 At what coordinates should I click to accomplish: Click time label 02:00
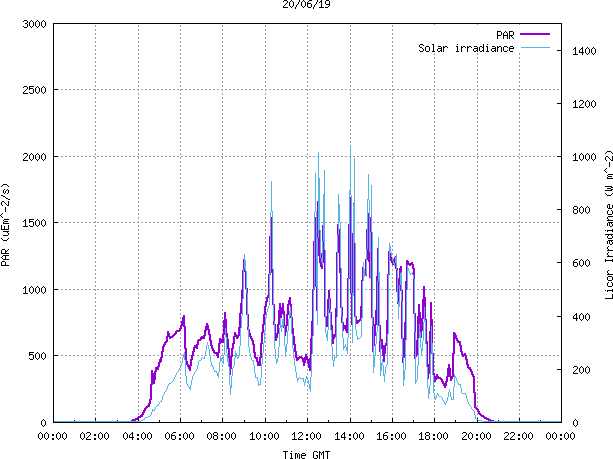(x=95, y=436)
